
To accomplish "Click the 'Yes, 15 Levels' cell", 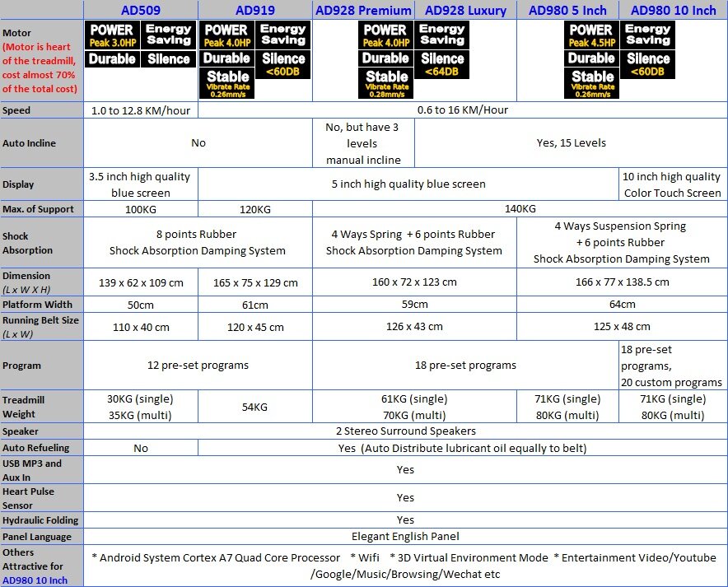I will click(x=571, y=143).
